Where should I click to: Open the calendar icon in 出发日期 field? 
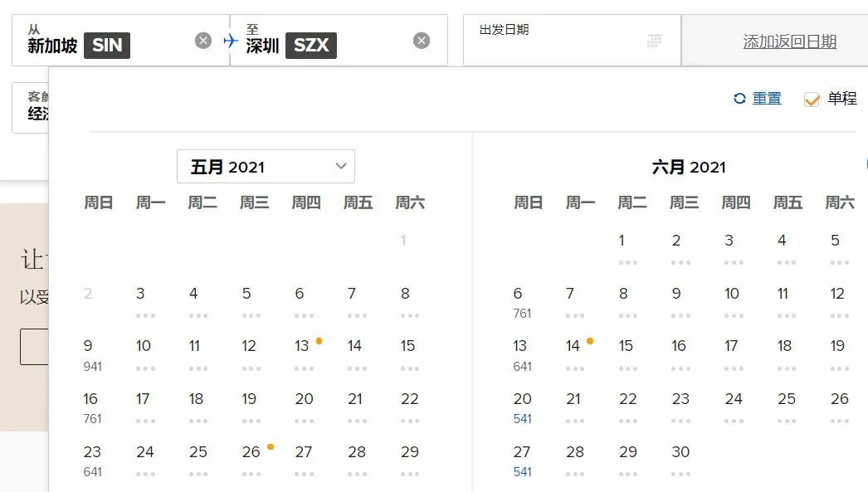[655, 41]
